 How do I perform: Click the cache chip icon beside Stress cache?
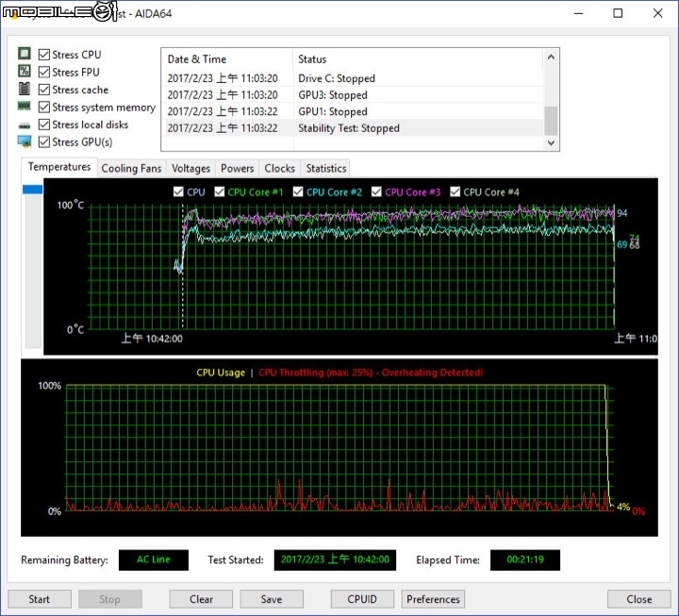tap(25, 89)
